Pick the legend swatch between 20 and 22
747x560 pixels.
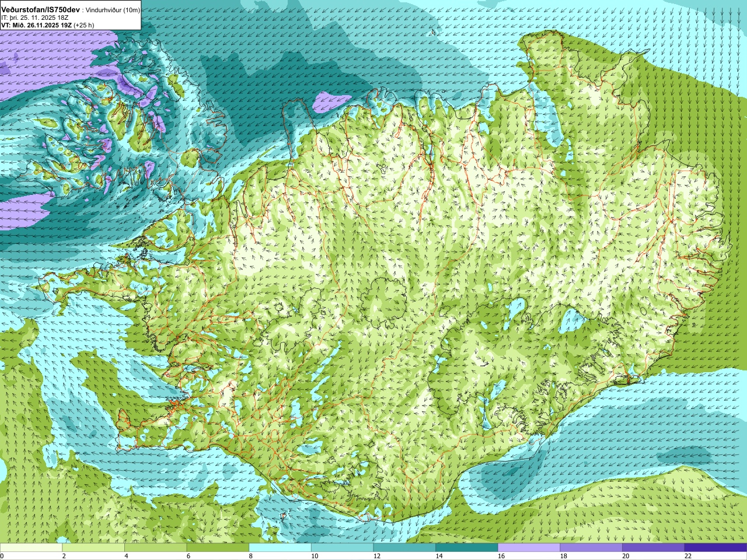[654, 548]
